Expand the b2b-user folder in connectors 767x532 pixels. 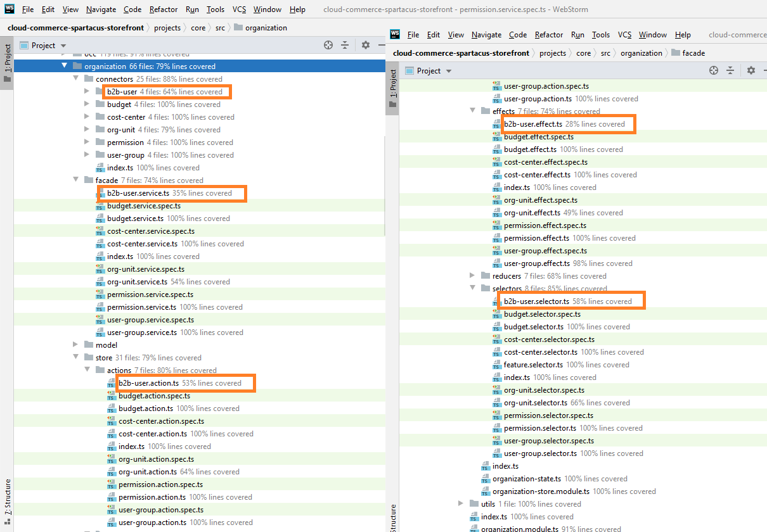tap(87, 92)
